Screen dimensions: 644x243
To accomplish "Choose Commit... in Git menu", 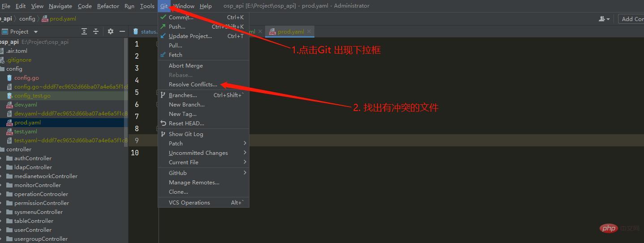I will pyautogui.click(x=203, y=17).
